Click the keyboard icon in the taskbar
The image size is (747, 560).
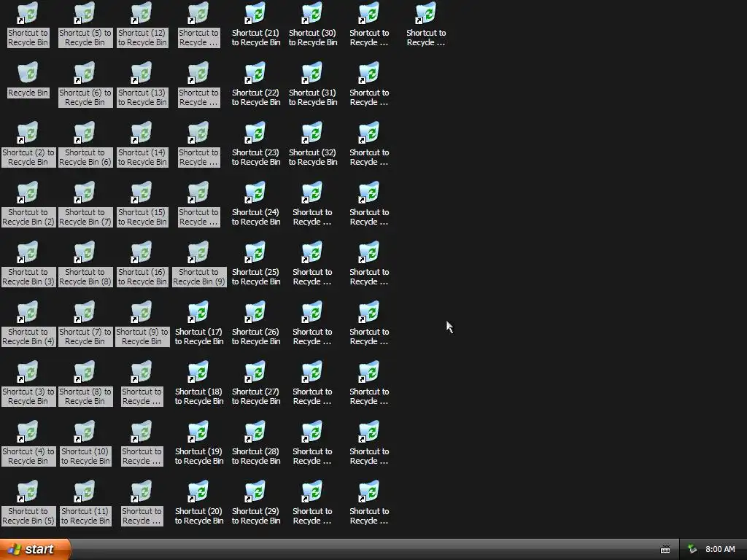pyautogui.click(x=665, y=550)
